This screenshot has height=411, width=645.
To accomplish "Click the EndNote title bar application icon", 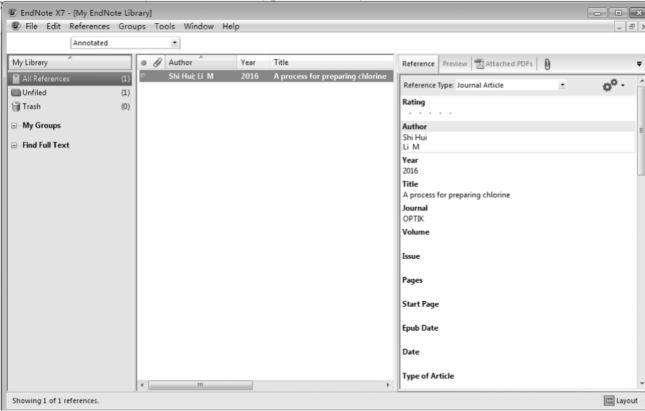I will [13, 12].
